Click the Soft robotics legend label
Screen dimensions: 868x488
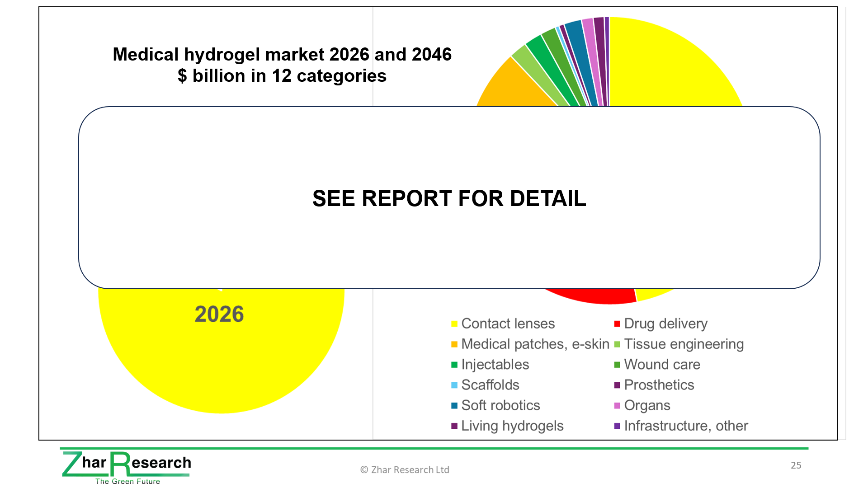pyautogui.click(x=500, y=405)
